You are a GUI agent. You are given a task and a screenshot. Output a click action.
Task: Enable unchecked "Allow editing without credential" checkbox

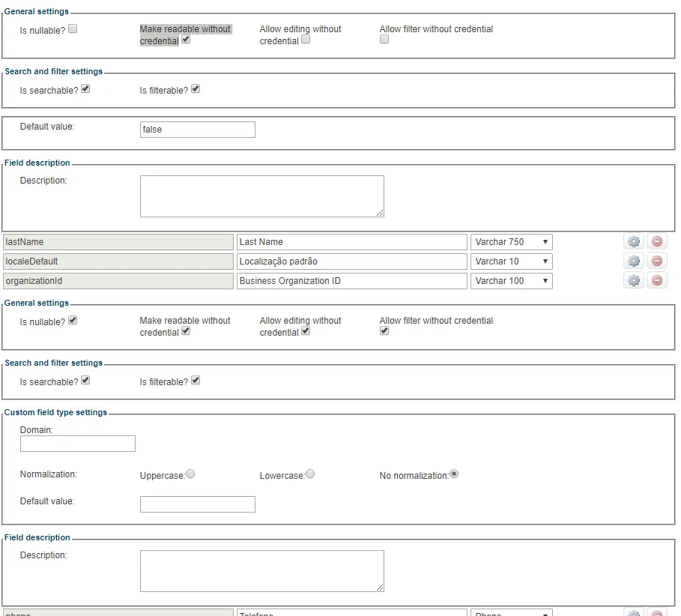[306, 40]
